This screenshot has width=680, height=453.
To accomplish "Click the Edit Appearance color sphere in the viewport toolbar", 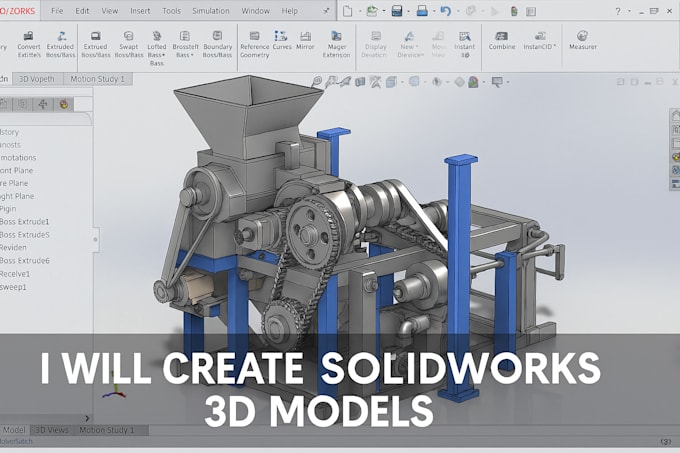I will point(473,82).
